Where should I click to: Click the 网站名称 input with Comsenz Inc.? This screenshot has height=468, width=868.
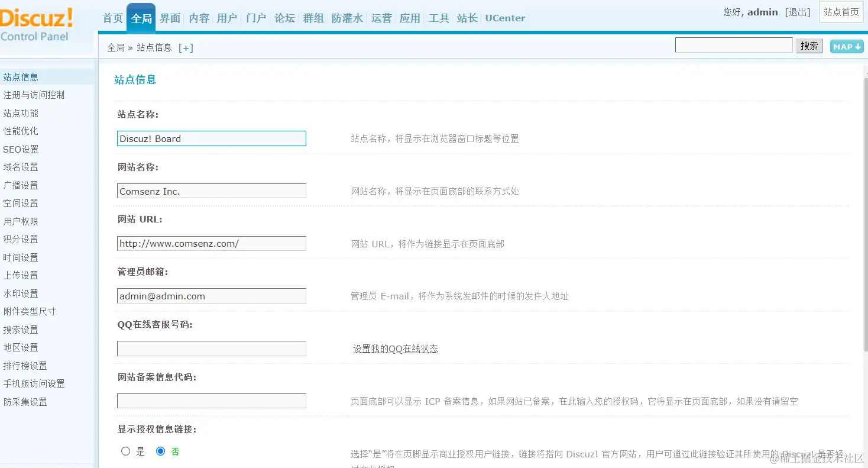pyautogui.click(x=212, y=191)
